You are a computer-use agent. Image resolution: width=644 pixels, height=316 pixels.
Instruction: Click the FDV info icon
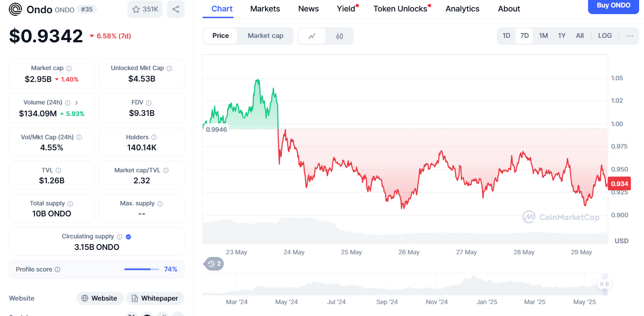149,103
